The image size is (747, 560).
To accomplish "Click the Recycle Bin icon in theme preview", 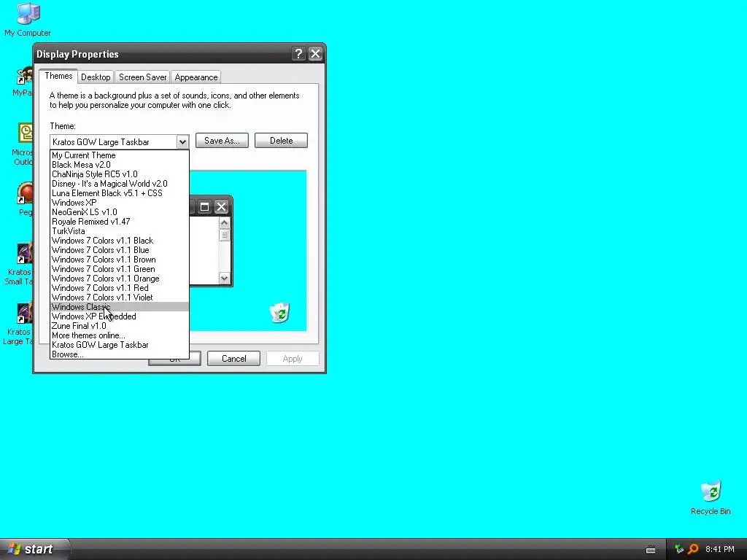I will 279,312.
